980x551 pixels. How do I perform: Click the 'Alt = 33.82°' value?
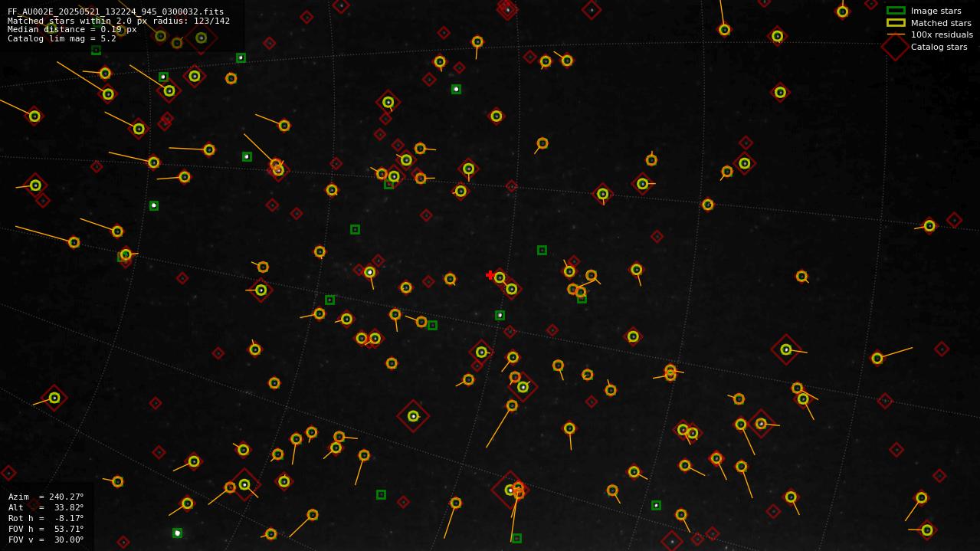[46, 507]
